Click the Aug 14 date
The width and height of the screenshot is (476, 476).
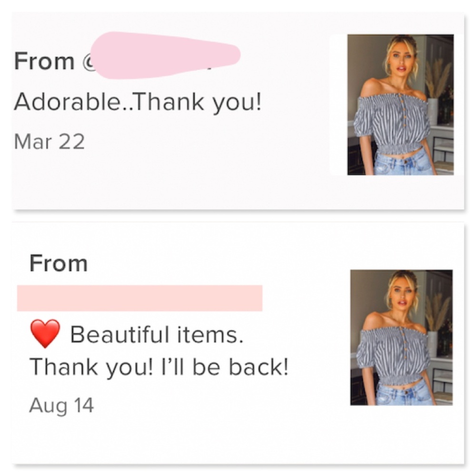pos(61,406)
